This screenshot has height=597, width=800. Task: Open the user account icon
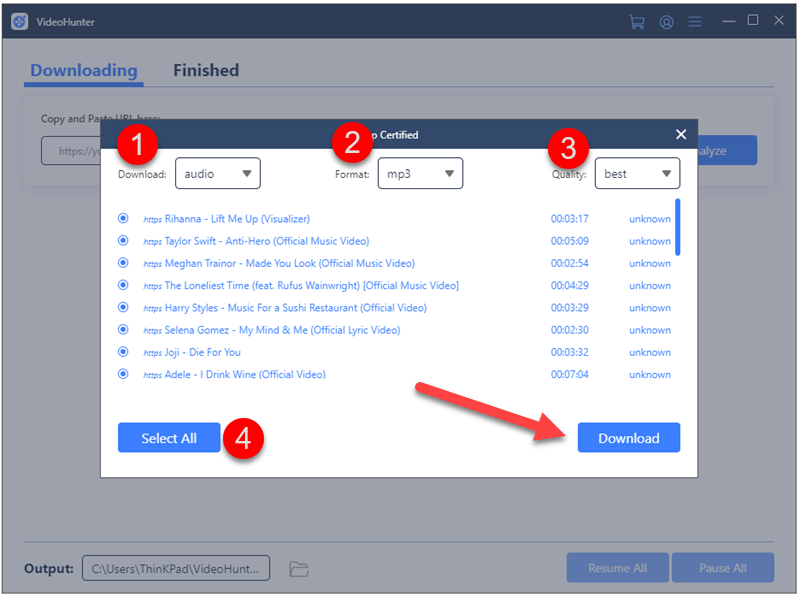tap(666, 22)
